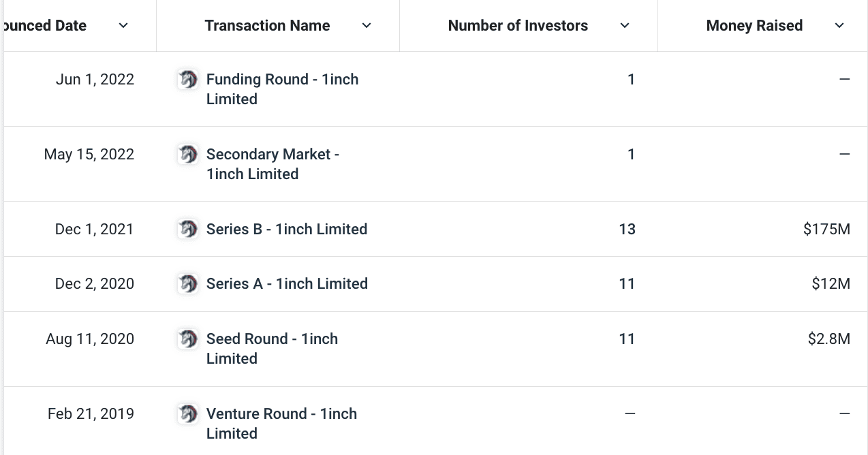This screenshot has width=868, height=455.
Task: Open the Number of Investors column menu
Action: [x=625, y=26]
